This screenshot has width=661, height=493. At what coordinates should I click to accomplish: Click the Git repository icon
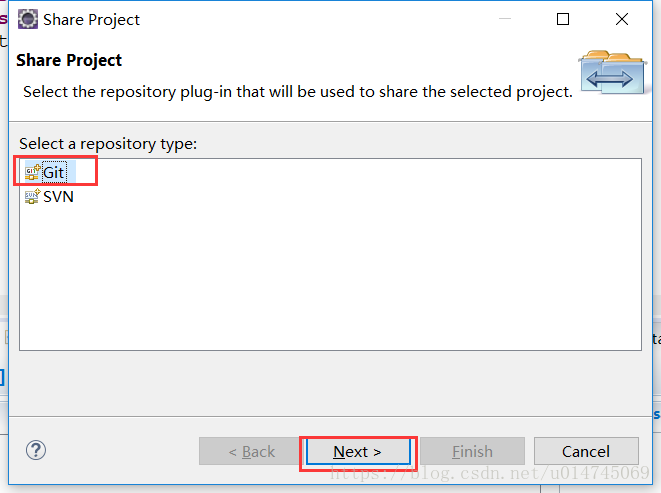(32, 172)
